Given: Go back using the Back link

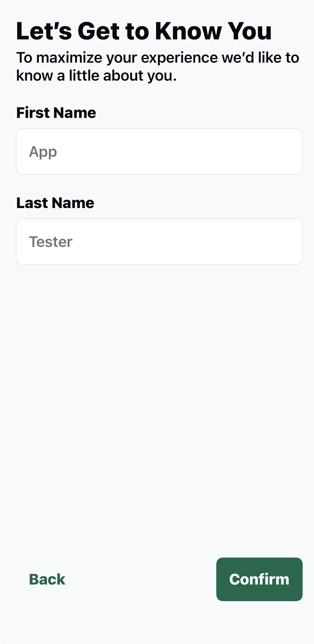Looking at the screenshot, I should pos(47,579).
